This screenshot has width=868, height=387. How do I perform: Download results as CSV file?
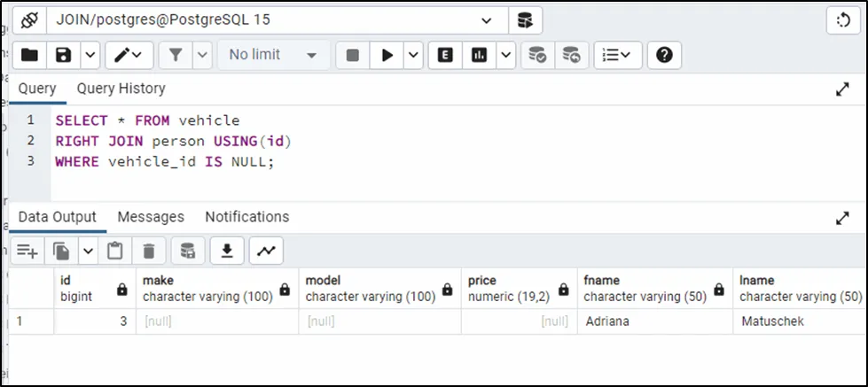point(227,252)
